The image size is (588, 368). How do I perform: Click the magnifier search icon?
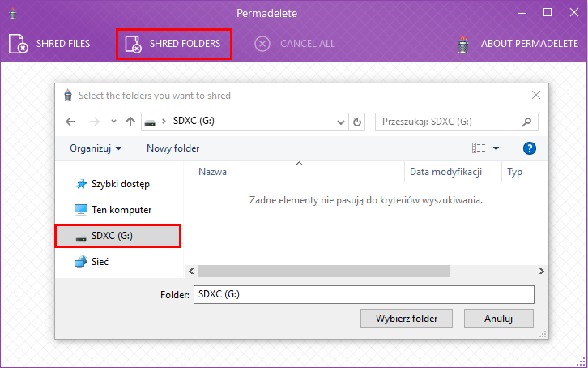point(527,122)
